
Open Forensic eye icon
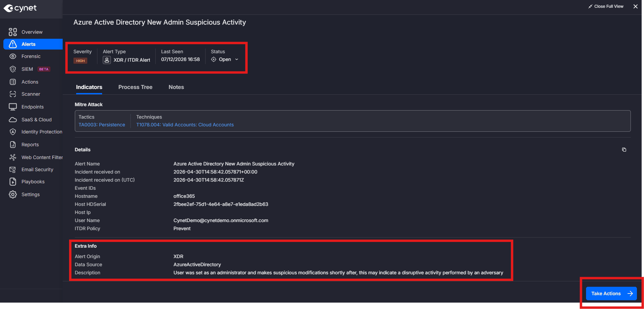(13, 56)
